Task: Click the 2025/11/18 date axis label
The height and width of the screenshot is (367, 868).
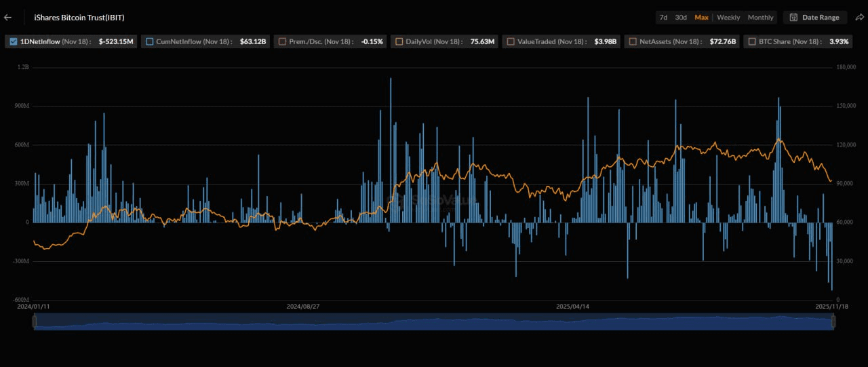Action: click(832, 307)
